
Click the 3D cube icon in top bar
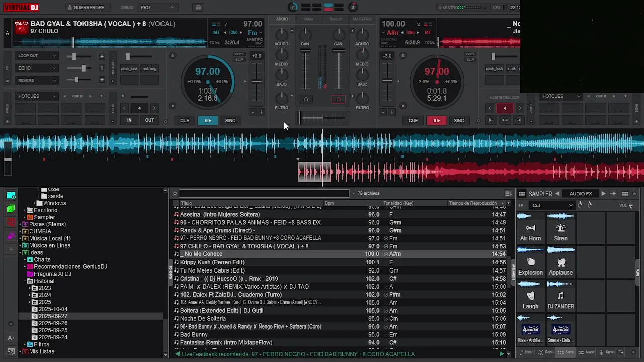tap(198, 8)
